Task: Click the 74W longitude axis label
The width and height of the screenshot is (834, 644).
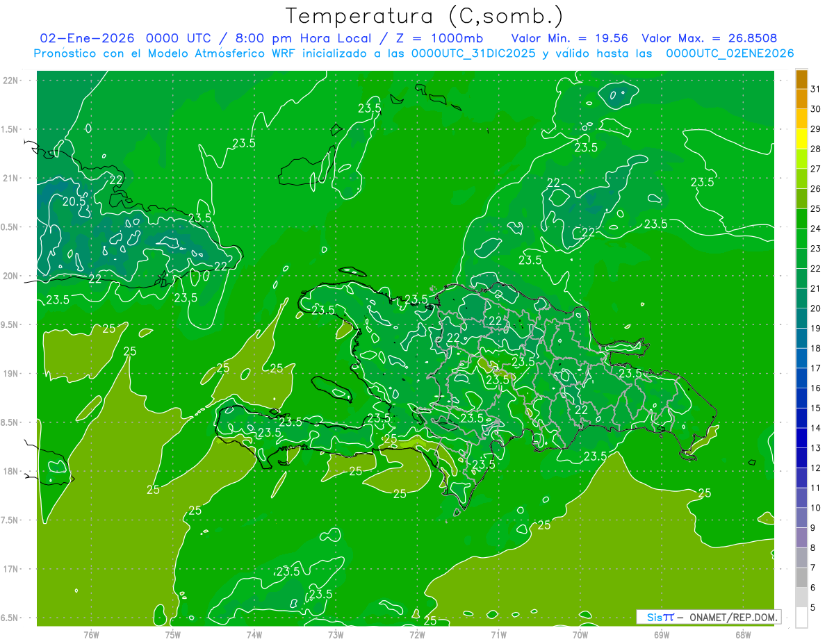Action: 254,634
